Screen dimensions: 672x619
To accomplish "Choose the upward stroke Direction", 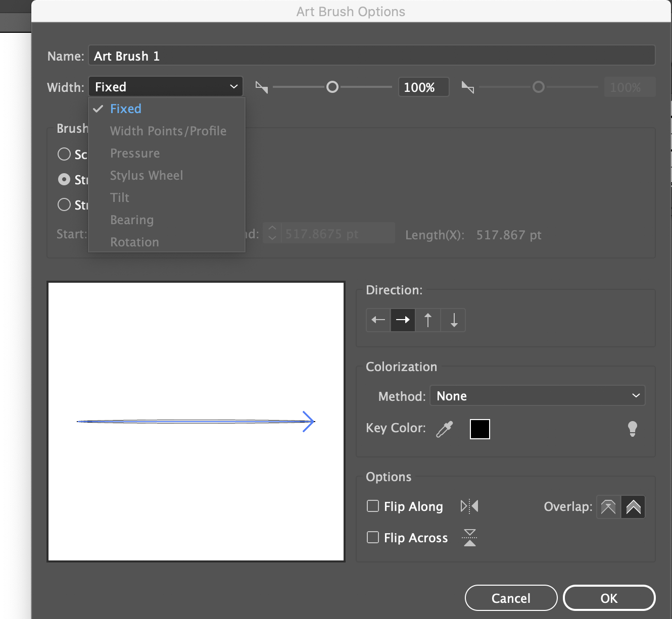I will pos(427,320).
